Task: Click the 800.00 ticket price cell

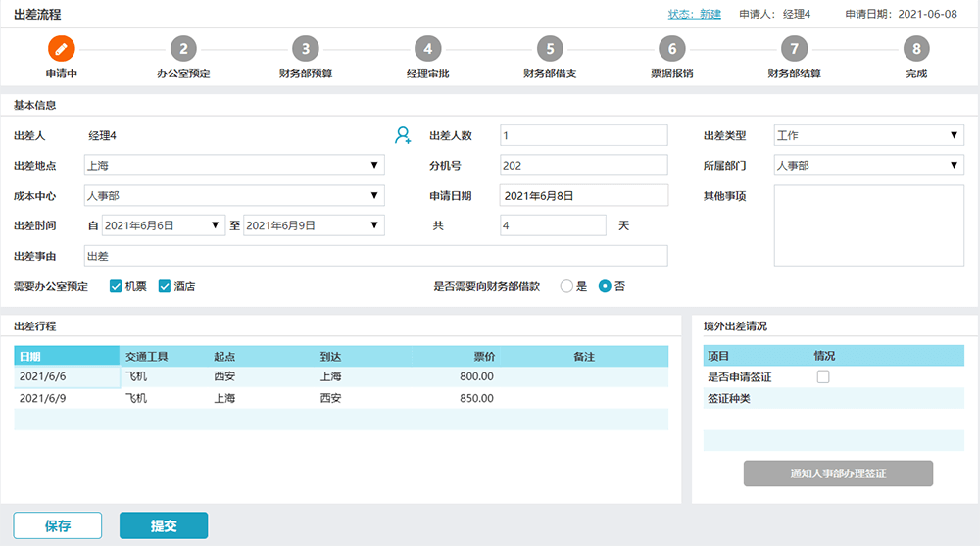Action: tap(476, 376)
